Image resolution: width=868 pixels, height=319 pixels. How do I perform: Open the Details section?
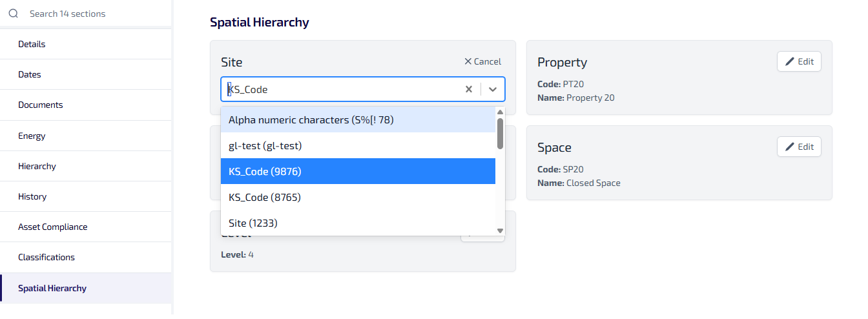[32, 45]
